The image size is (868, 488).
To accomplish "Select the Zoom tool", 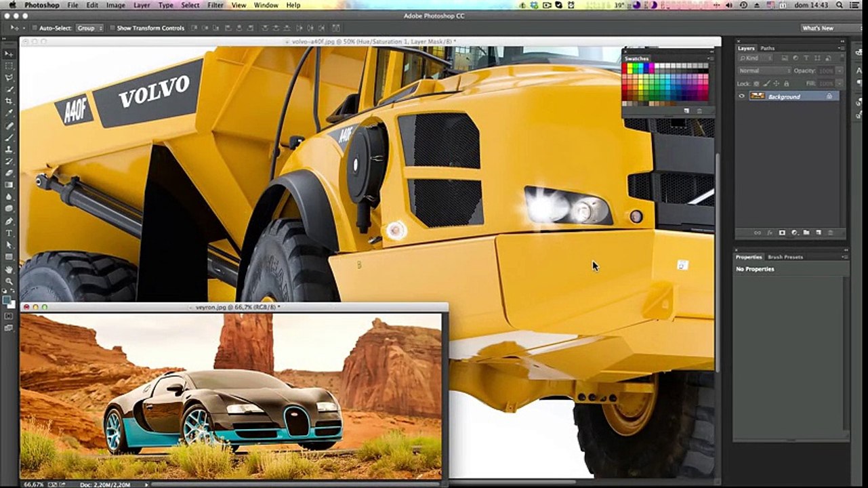I will pos(9,281).
